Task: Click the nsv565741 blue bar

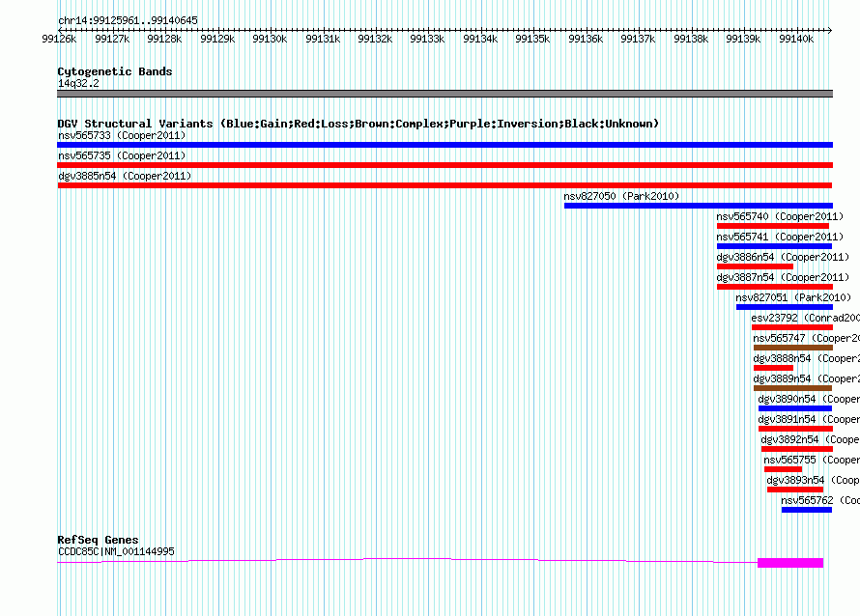Action: pyautogui.click(x=774, y=246)
